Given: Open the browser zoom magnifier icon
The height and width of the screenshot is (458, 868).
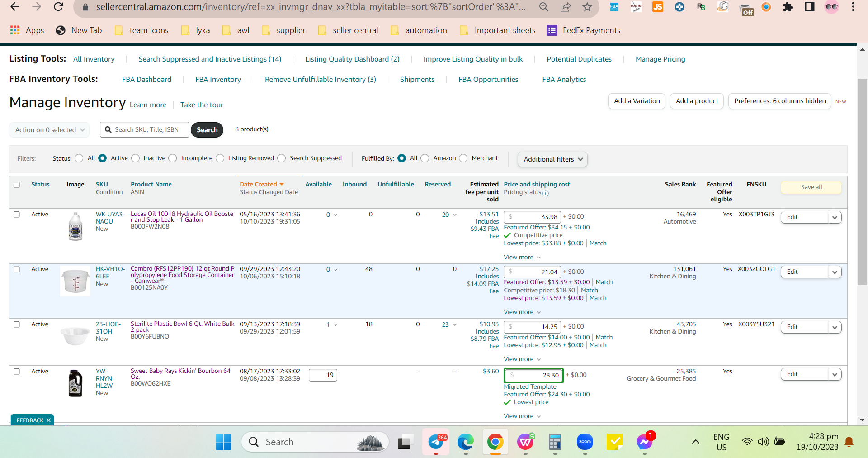Looking at the screenshot, I should [x=544, y=7].
